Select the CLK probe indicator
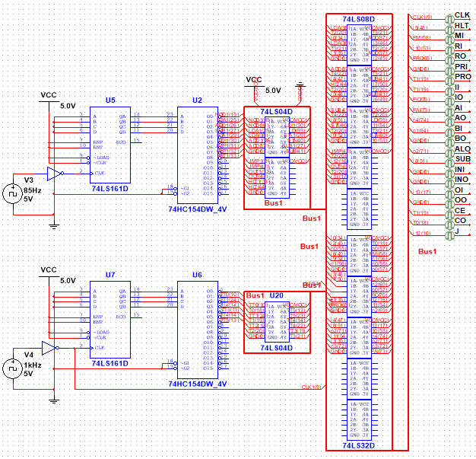This screenshot has height=459, width=476. pos(449,20)
